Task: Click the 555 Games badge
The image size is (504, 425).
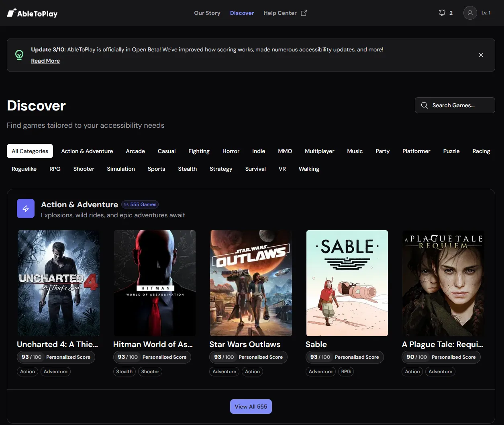Action: tap(140, 204)
